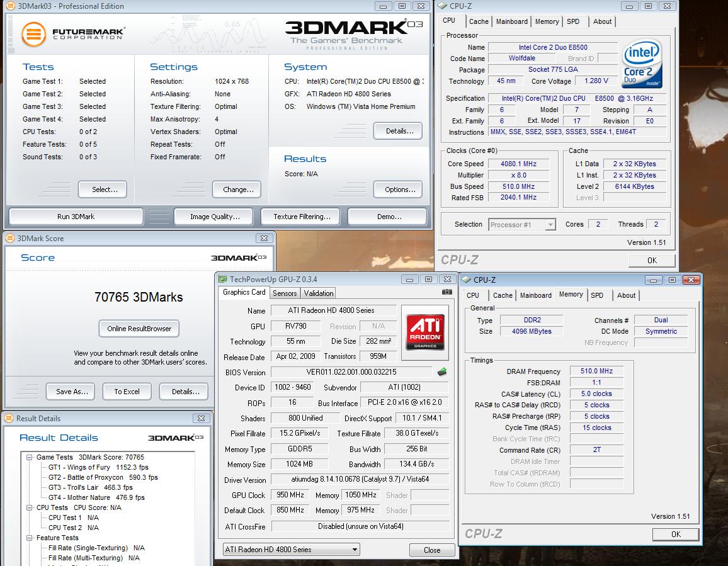Open the ATI Radeon HD 4800 Series dropdown

coord(291,549)
